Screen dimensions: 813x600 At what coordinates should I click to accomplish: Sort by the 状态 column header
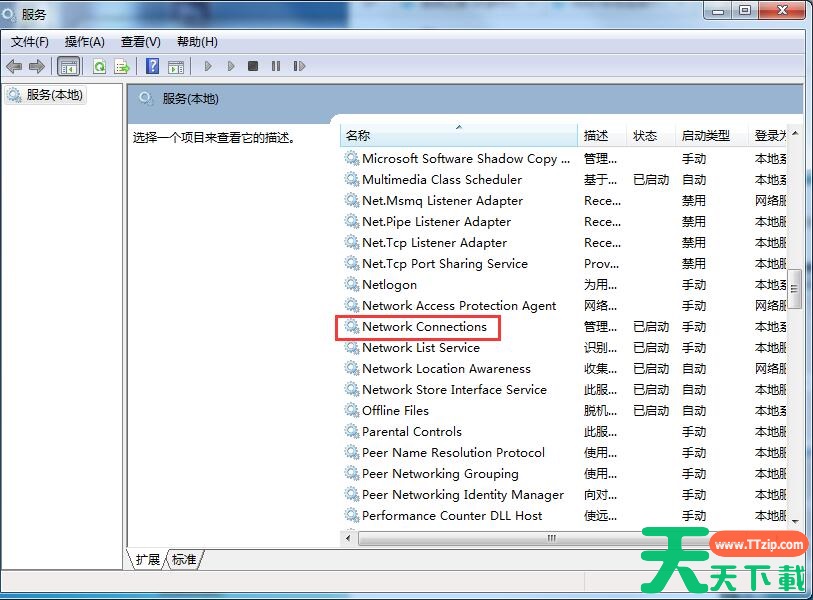651,135
